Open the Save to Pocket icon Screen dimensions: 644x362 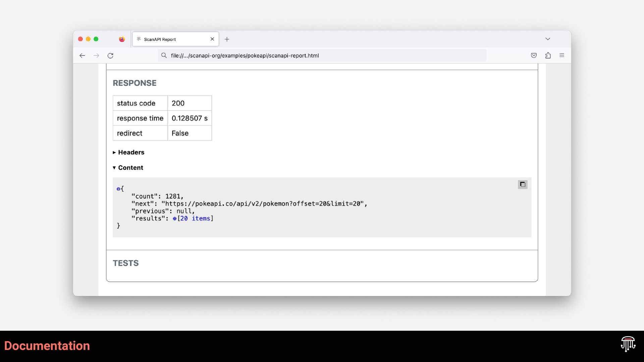534,56
